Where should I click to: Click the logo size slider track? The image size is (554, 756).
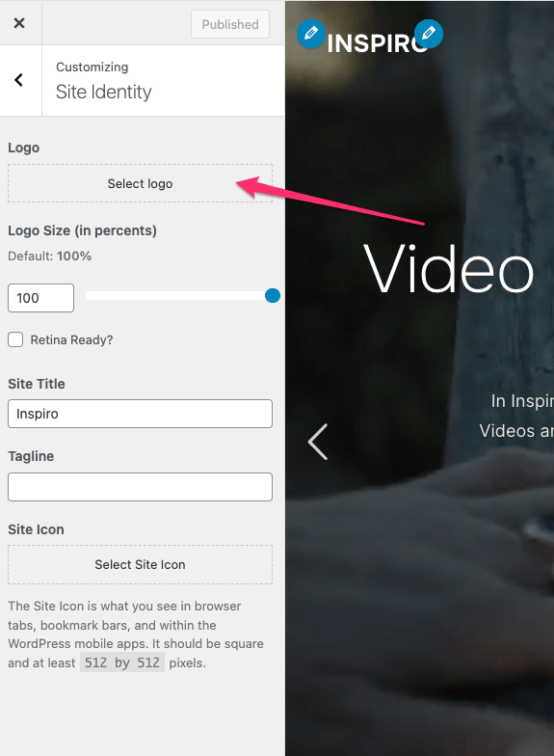click(178, 295)
